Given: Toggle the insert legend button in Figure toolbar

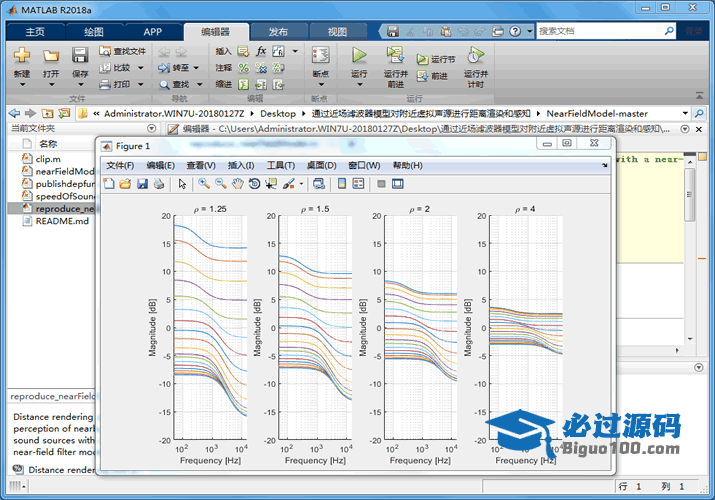Looking at the screenshot, I should pos(359,184).
